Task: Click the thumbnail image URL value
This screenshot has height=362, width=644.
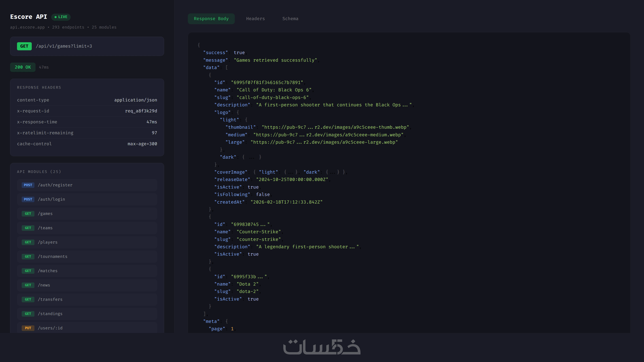Action: click(335, 127)
